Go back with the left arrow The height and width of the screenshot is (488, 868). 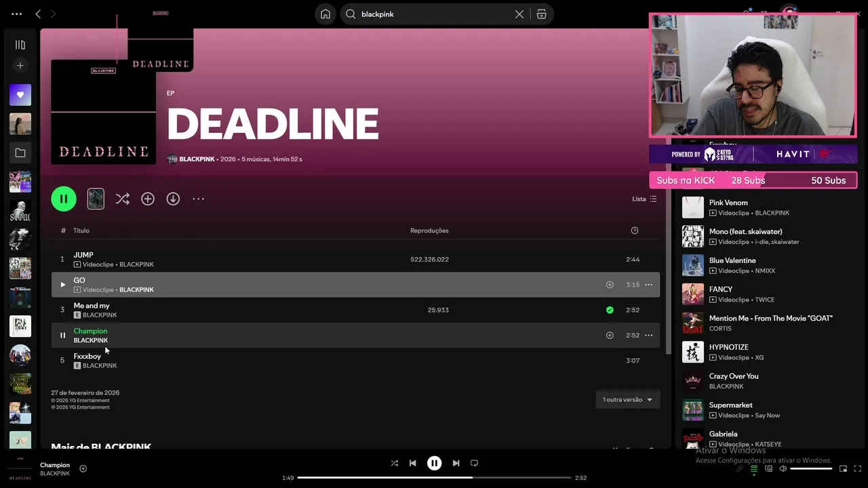point(38,14)
